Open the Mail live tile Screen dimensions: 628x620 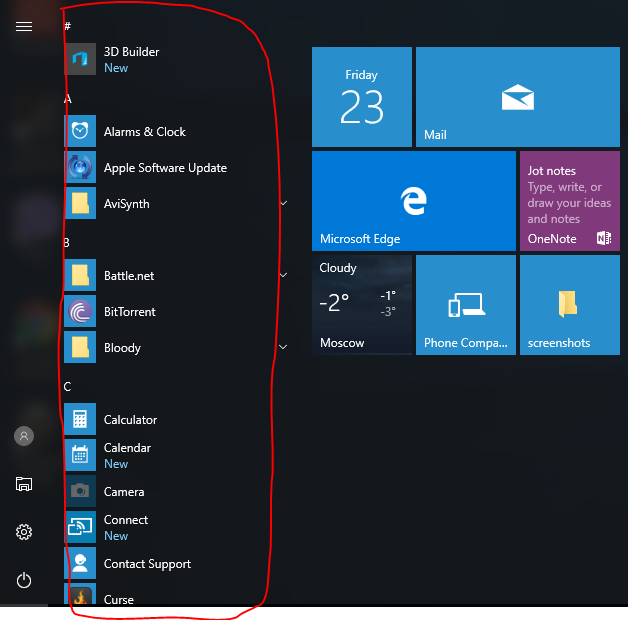click(518, 97)
